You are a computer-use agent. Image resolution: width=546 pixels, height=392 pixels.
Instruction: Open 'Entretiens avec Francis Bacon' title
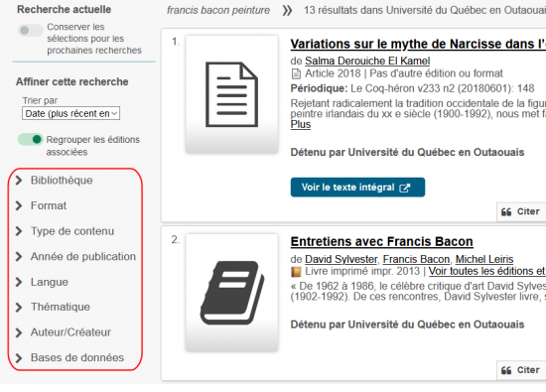381,241
